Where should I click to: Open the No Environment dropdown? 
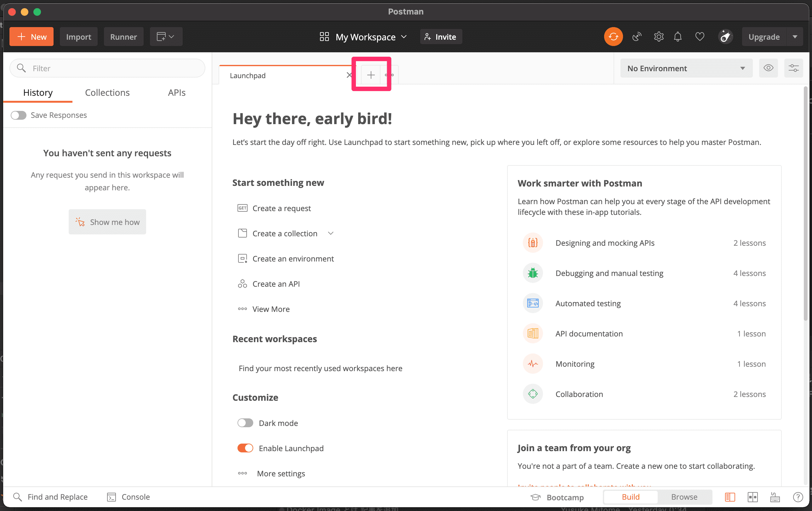(686, 68)
